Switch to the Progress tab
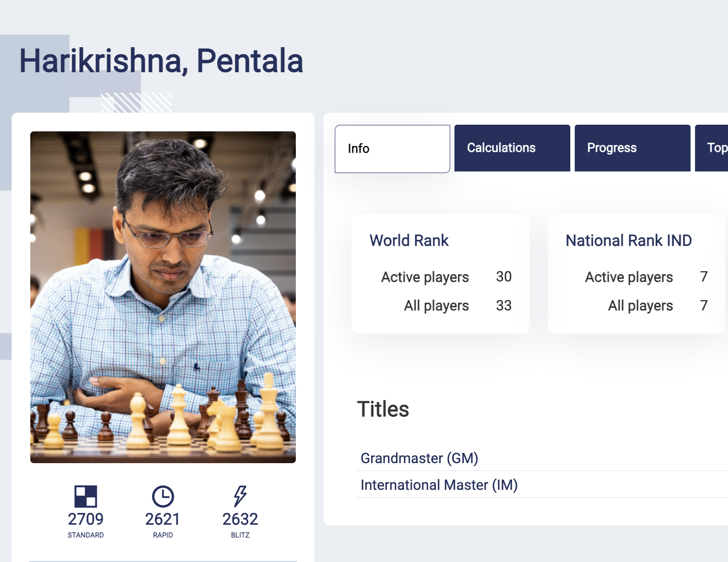This screenshot has width=728, height=562. (x=633, y=148)
